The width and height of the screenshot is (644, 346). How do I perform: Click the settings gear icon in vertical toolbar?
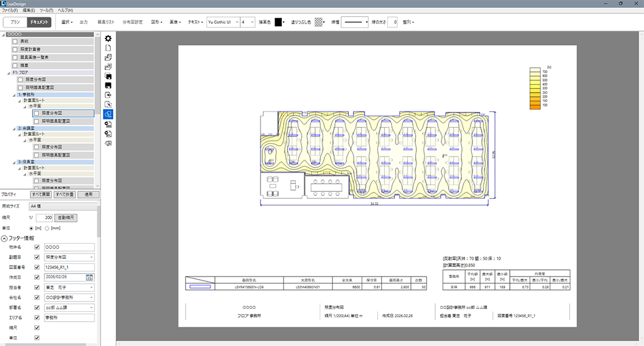(x=108, y=38)
